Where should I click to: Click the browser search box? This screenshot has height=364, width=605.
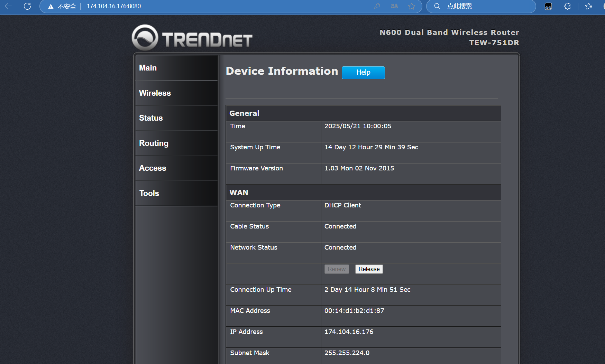click(x=481, y=6)
